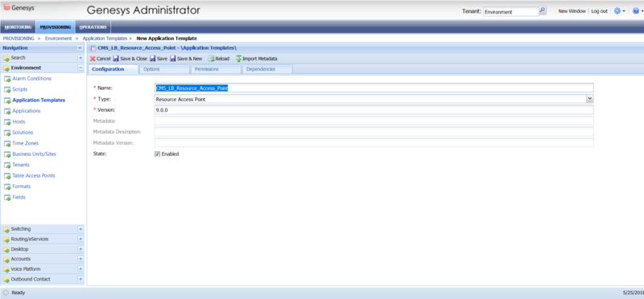
Task: Click into the Version input field
Action: (x=374, y=110)
